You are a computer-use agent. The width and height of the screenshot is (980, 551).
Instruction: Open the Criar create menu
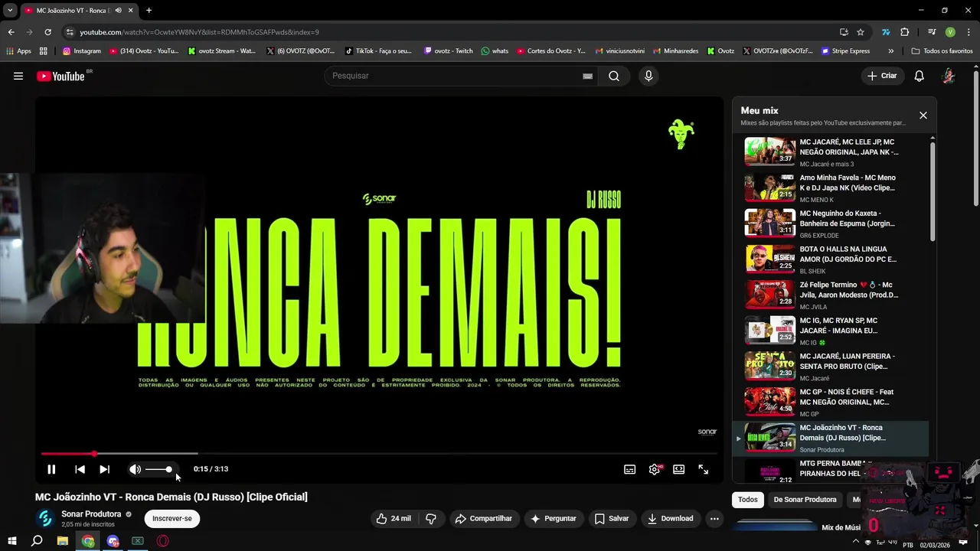(881, 76)
